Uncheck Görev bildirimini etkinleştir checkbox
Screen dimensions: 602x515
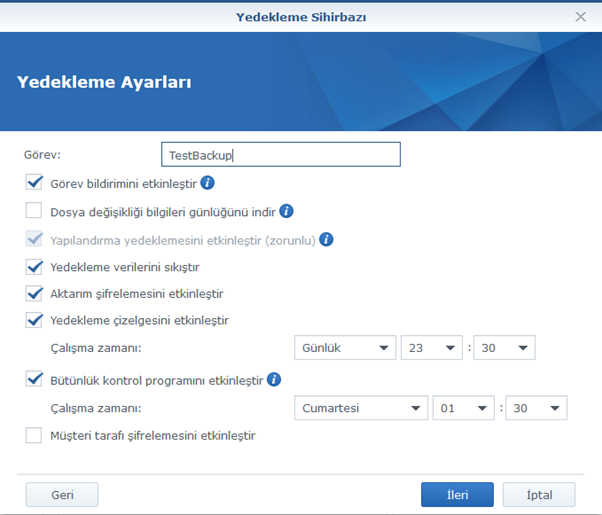(34, 182)
